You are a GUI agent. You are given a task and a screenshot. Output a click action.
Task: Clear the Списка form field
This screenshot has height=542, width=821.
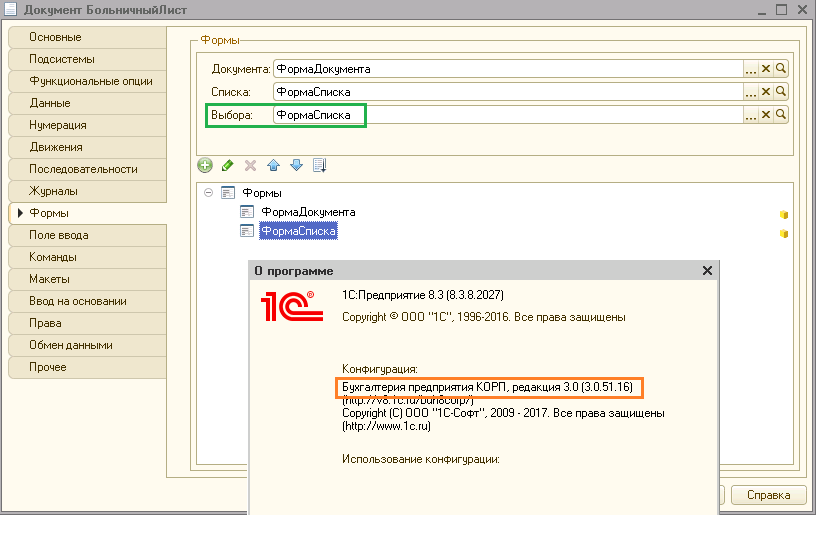click(765, 92)
